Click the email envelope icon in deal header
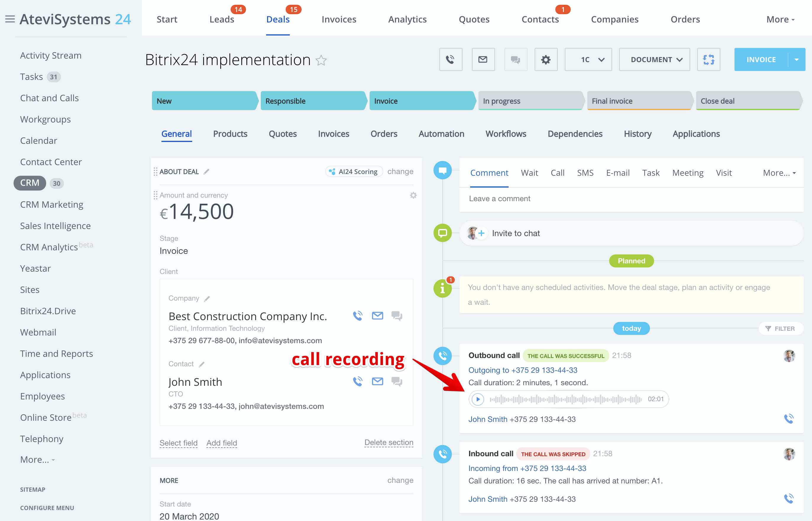The image size is (812, 521). coord(483,59)
